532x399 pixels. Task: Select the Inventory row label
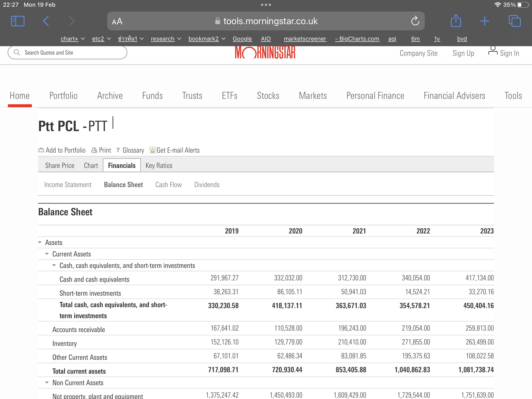(64, 344)
